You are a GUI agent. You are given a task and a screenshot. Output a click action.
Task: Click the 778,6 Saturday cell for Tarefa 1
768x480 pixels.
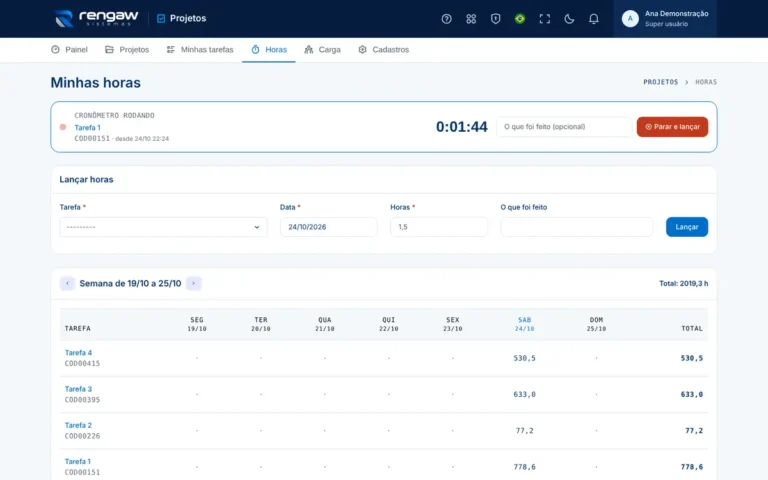[x=524, y=467]
